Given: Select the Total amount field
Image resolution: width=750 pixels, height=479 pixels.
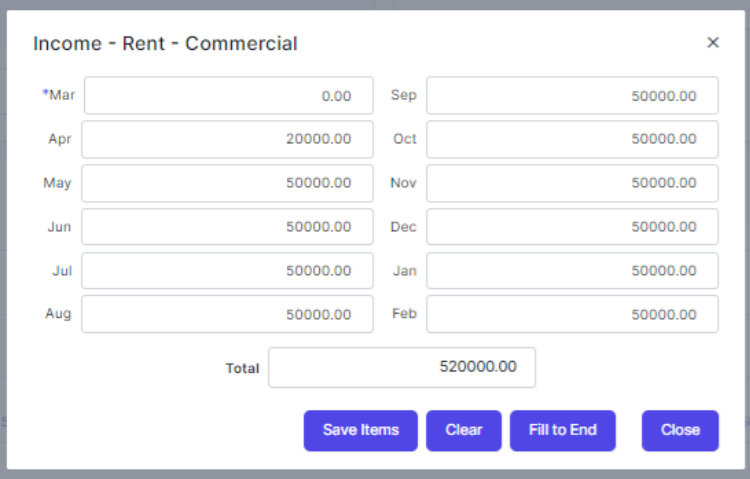Looking at the screenshot, I should [402, 368].
